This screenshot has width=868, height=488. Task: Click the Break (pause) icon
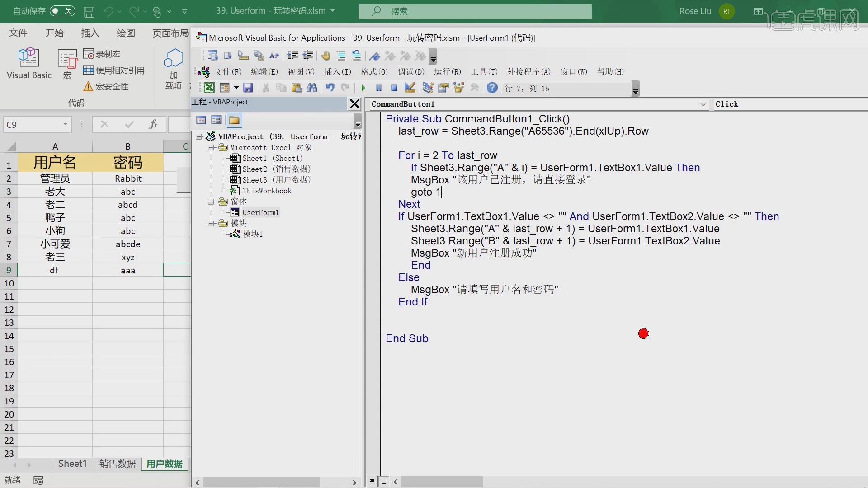378,88
